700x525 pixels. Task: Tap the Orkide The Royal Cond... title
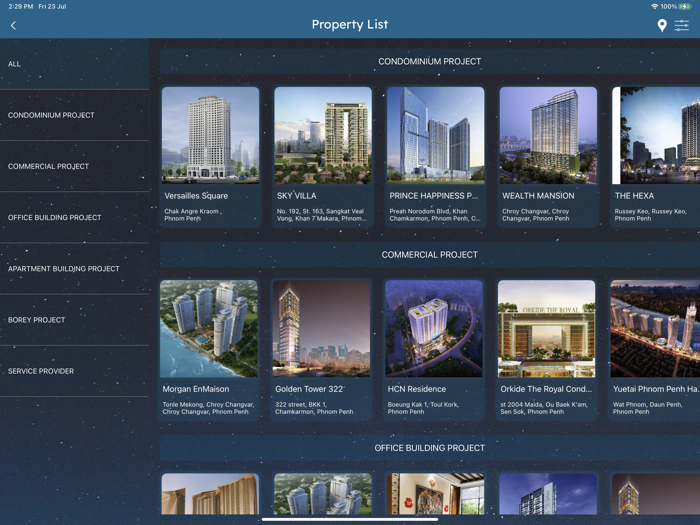(546, 389)
